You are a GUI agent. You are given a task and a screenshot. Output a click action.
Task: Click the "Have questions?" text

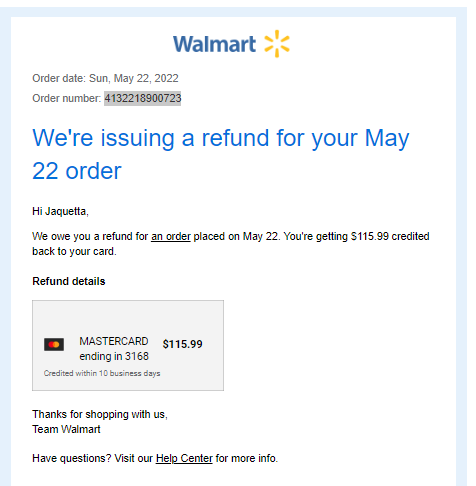[72, 458]
